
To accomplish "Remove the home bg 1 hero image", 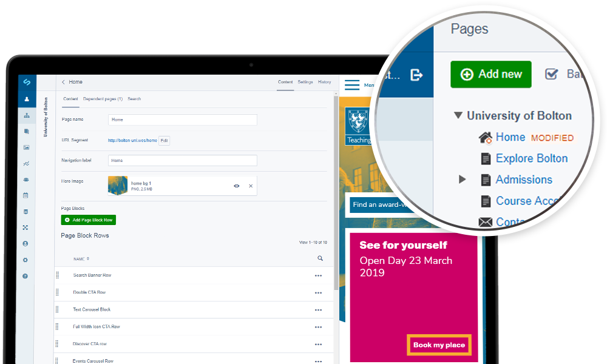I will (251, 186).
